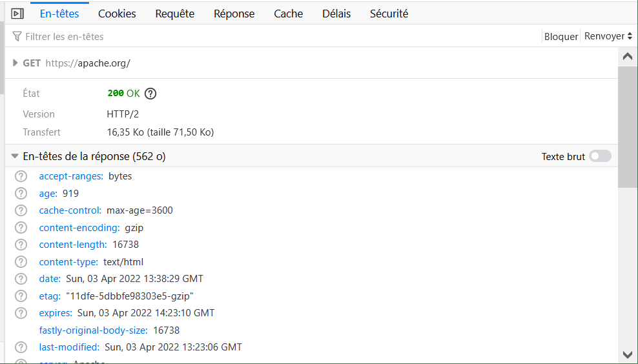Select the accept-ranges header name
Image resolution: width=638 pixels, height=364 pixels.
(71, 176)
